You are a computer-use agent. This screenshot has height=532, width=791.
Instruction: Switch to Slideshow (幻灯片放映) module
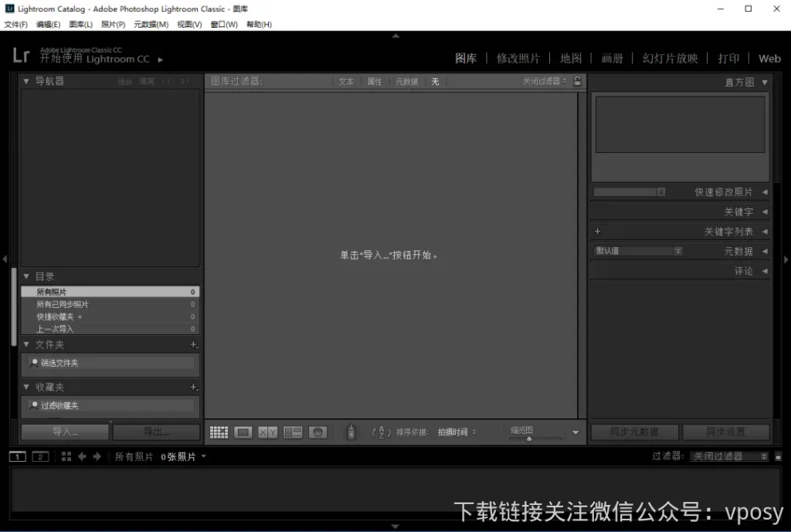pyautogui.click(x=670, y=59)
